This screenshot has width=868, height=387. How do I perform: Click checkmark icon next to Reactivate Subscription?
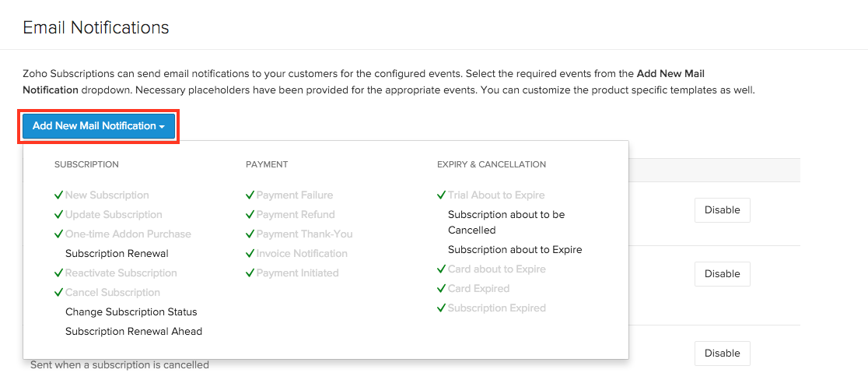click(59, 273)
